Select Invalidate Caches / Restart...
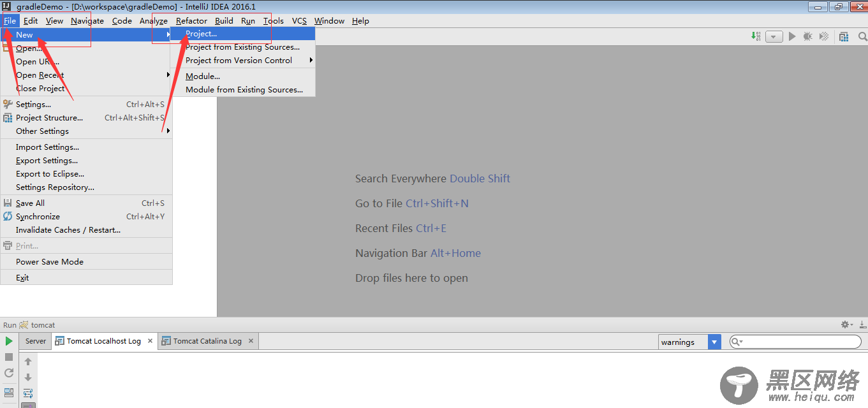868x408 pixels. [86, 229]
